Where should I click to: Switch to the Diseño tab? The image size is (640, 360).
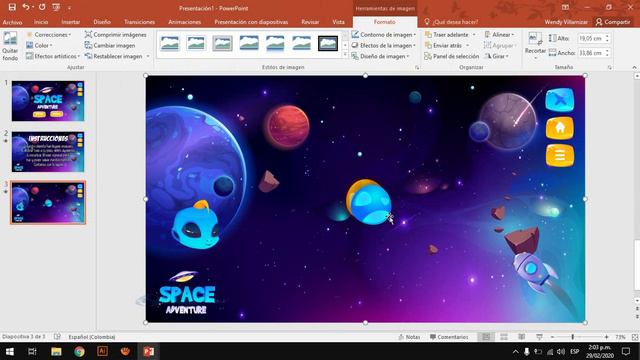[102, 22]
